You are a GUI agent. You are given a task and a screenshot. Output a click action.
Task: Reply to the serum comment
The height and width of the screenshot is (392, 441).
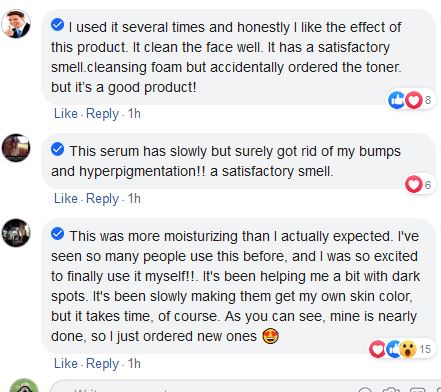pyautogui.click(x=102, y=199)
